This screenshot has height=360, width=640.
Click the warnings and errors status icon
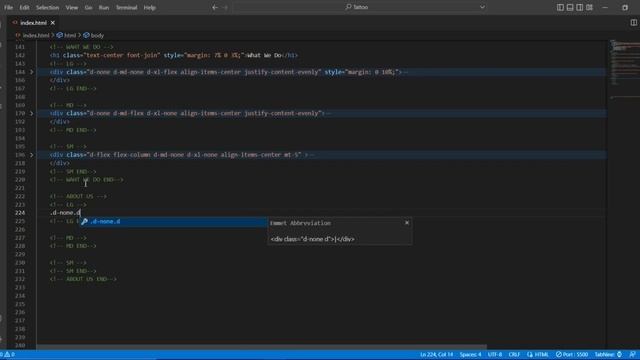point(7,354)
